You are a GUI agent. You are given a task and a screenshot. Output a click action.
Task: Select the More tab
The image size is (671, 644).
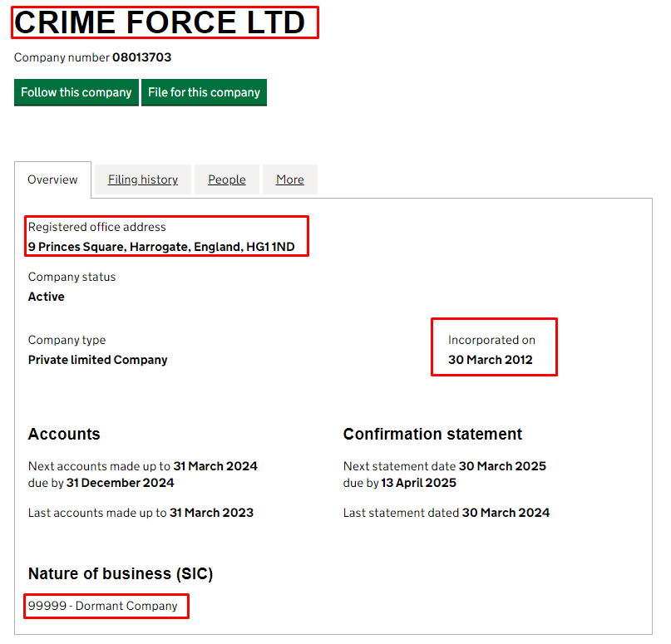pyautogui.click(x=290, y=179)
